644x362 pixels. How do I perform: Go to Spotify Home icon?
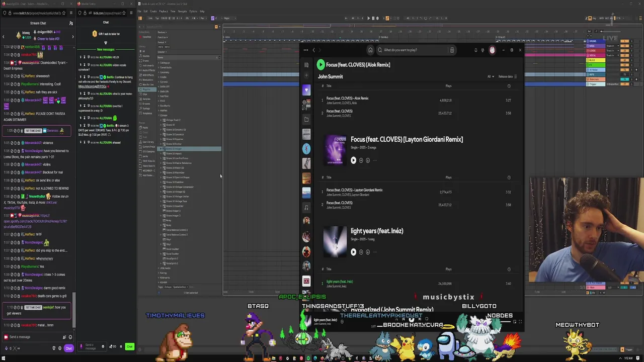(370, 50)
